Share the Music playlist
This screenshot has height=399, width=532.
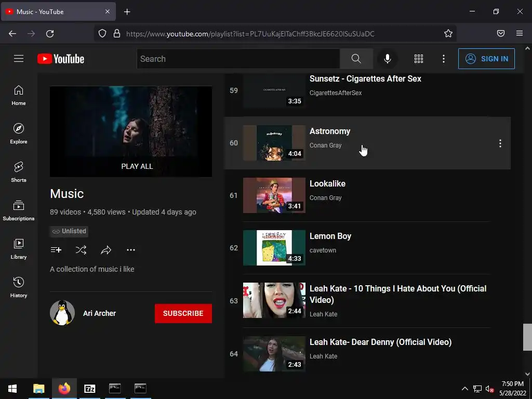pos(106,250)
